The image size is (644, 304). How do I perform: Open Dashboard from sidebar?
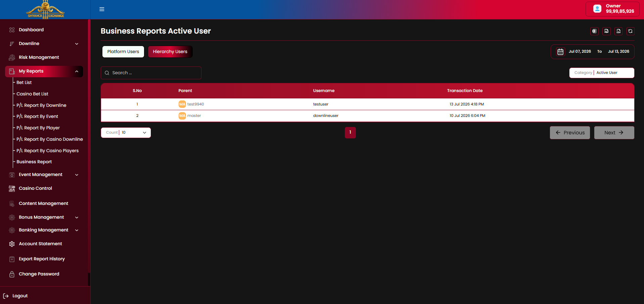pos(31,30)
